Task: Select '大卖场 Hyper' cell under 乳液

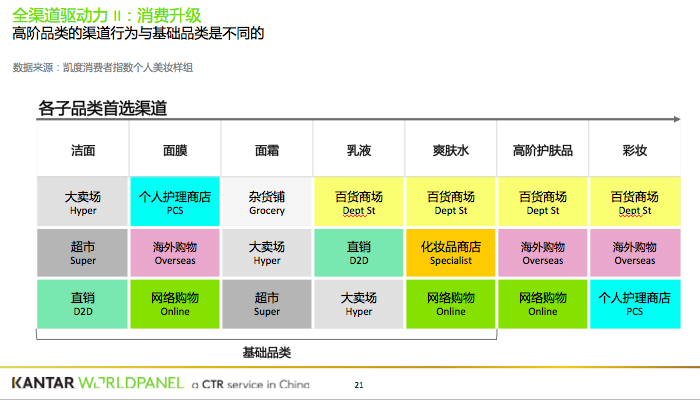Action: coord(359,304)
